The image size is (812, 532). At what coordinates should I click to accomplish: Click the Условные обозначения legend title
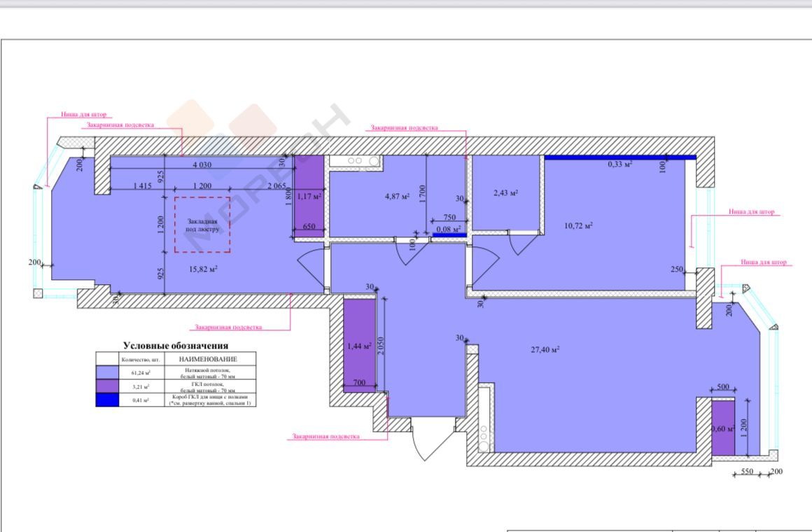coord(176,345)
